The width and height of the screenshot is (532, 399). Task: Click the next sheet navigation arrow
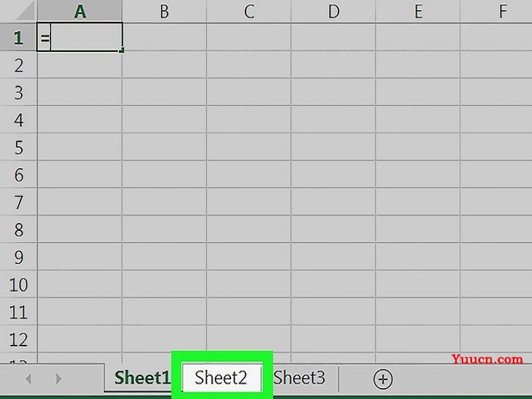click(x=58, y=379)
